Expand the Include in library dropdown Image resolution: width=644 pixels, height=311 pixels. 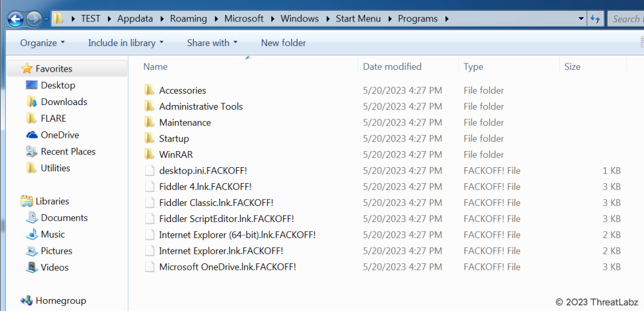click(125, 43)
